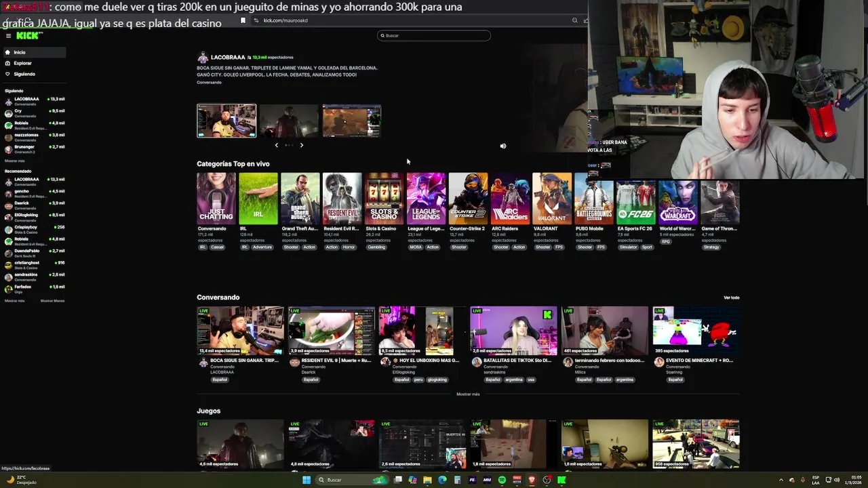
Task: Click the Buscar search field on Kick
Action: 434,35
